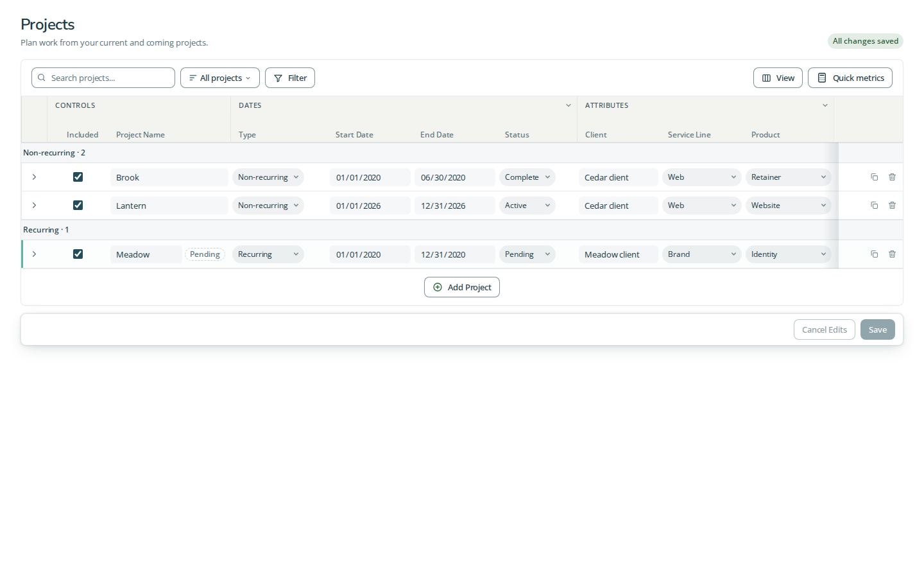
Task: Edit the Brook project name field
Action: click(169, 177)
